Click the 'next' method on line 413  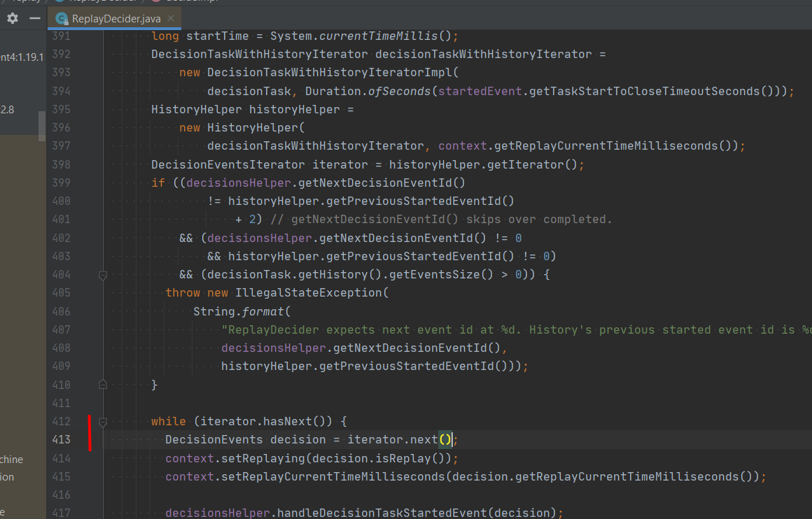pos(423,440)
